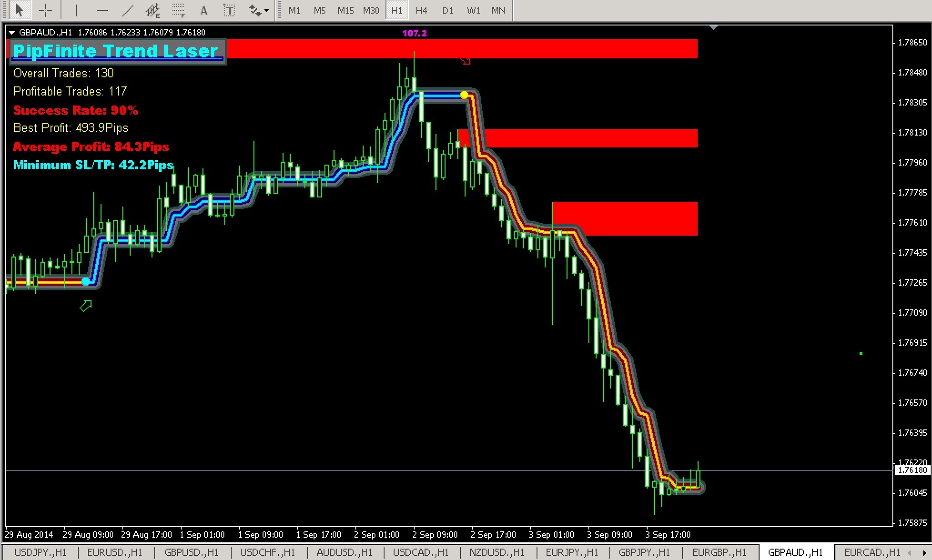Toggle the H4 timeframe button

pyautogui.click(x=421, y=10)
